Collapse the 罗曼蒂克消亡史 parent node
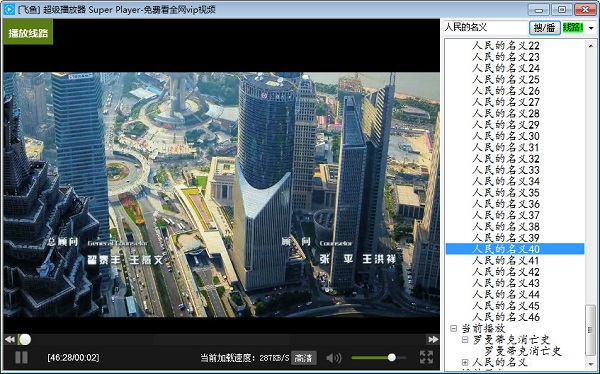This screenshot has height=374, width=600. coord(465,340)
